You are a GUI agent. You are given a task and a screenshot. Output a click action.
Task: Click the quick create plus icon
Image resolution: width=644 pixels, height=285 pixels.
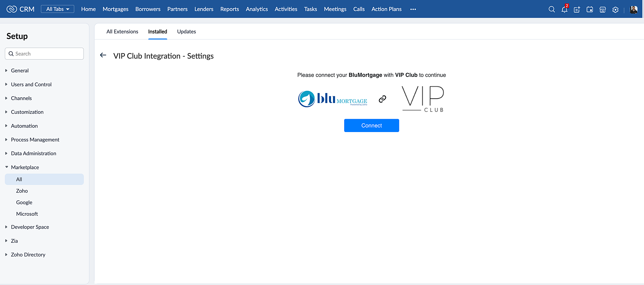577,9
